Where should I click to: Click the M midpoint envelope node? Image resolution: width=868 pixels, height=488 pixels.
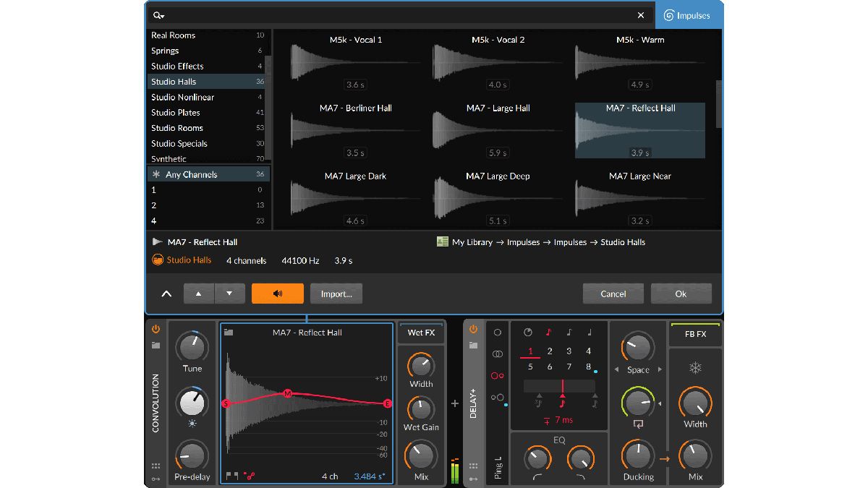click(x=287, y=393)
